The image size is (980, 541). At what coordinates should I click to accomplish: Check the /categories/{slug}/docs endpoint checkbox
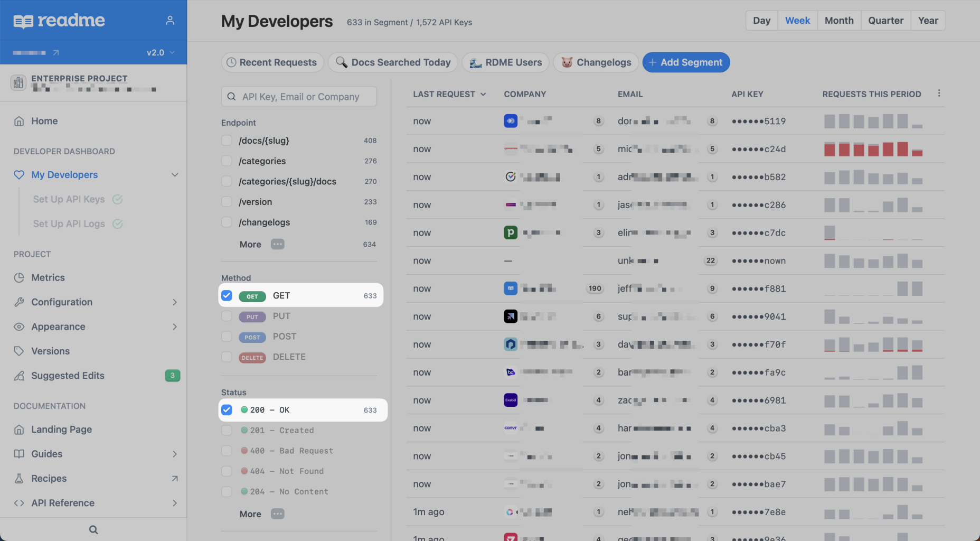click(x=227, y=181)
